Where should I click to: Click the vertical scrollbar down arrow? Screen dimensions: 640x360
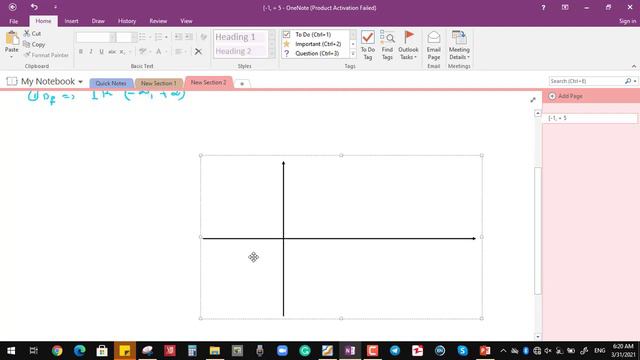538,337
